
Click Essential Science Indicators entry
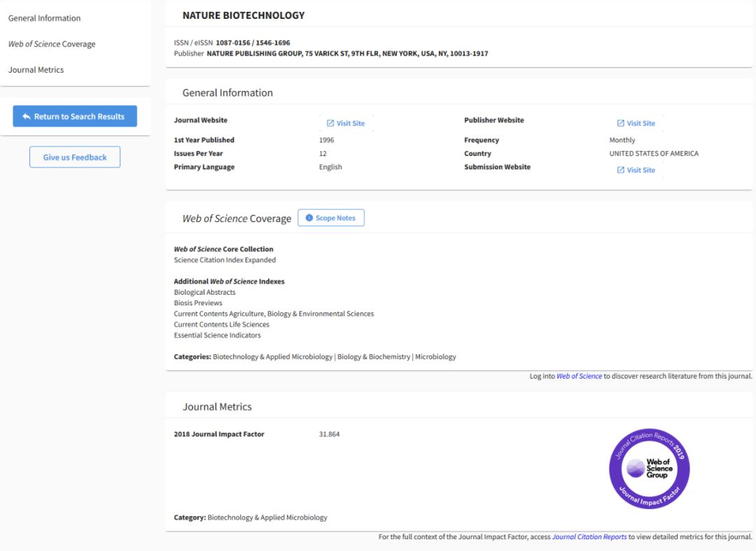(x=217, y=335)
